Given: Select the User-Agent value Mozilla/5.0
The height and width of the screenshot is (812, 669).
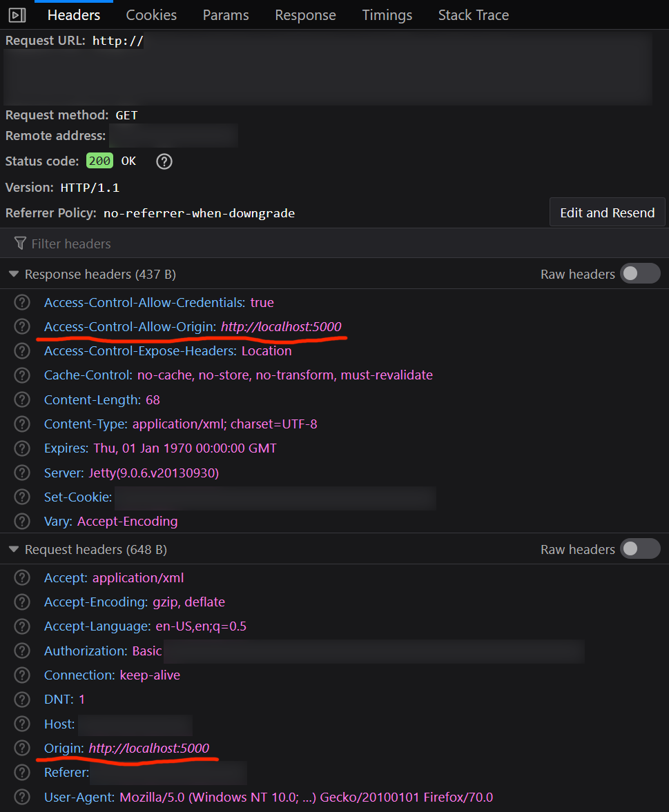Looking at the screenshot, I should [152, 797].
